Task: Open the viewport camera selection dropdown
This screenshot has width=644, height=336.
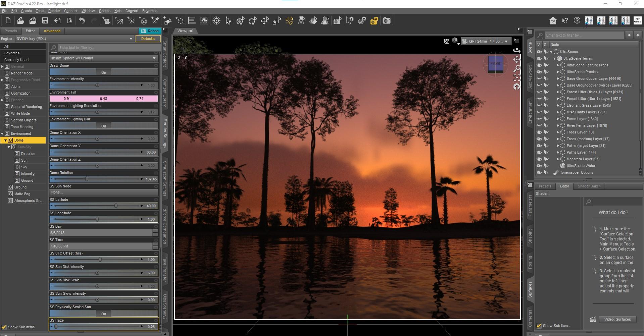Action: [486, 41]
